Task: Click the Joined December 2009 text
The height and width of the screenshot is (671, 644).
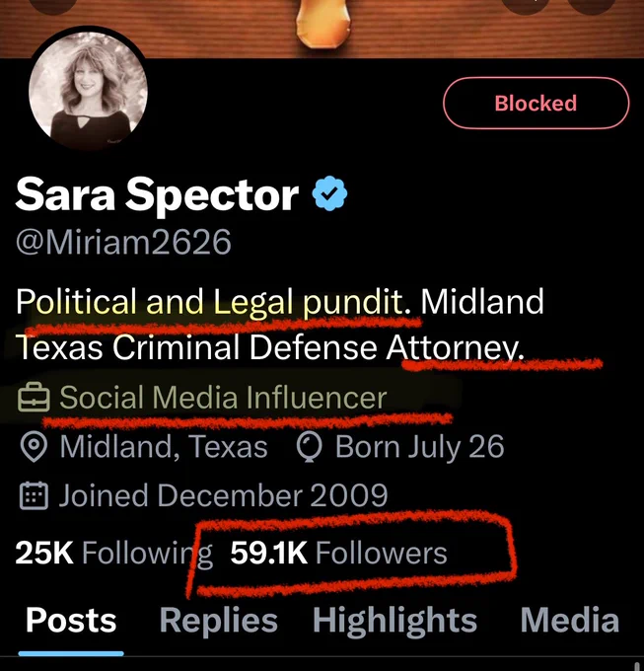Action: 223,495
